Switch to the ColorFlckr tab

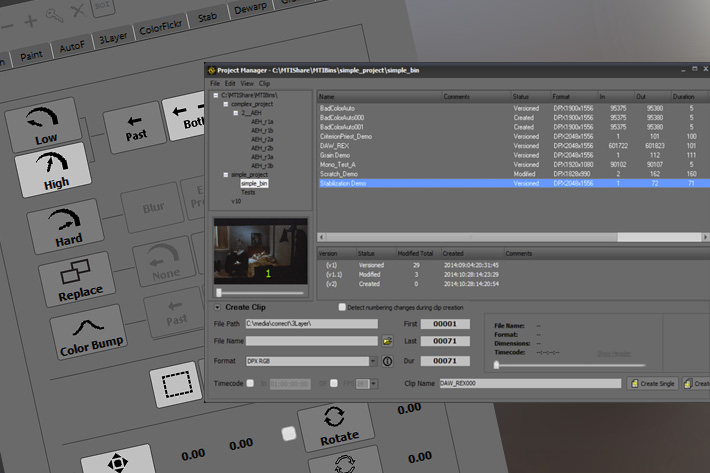pos(160,27)
